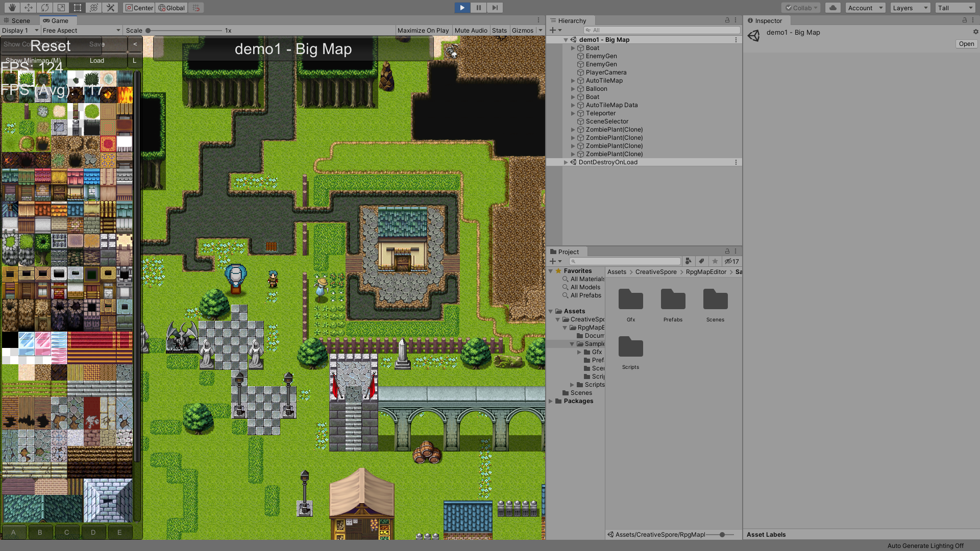Toggle Gizmos in Game view
Viewport: 980px width, 551px height.
522,30
